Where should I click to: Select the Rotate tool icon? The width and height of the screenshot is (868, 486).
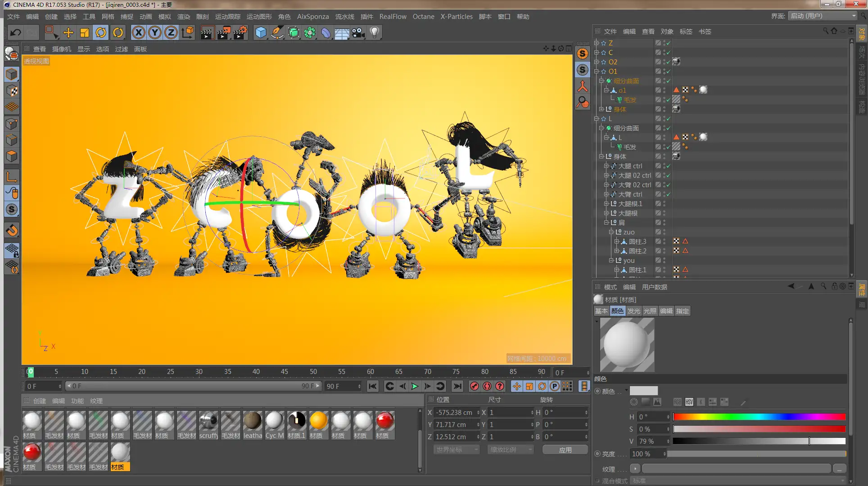[101, 32]
